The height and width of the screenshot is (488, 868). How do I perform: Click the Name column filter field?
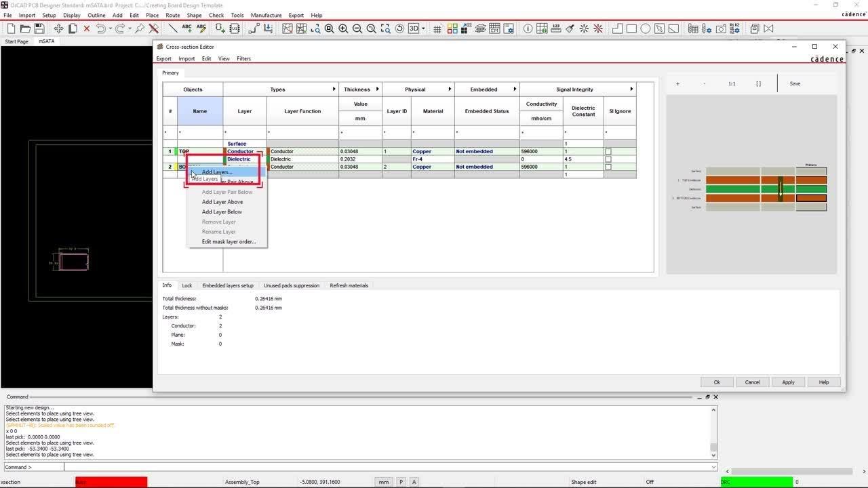[x=200, y=132]
